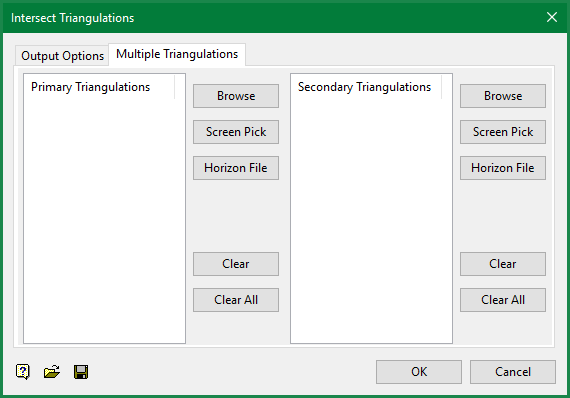The image size is (570, 398).
Task: Select the Multiple Triangulations tab
Action: [x=177, y=54]
